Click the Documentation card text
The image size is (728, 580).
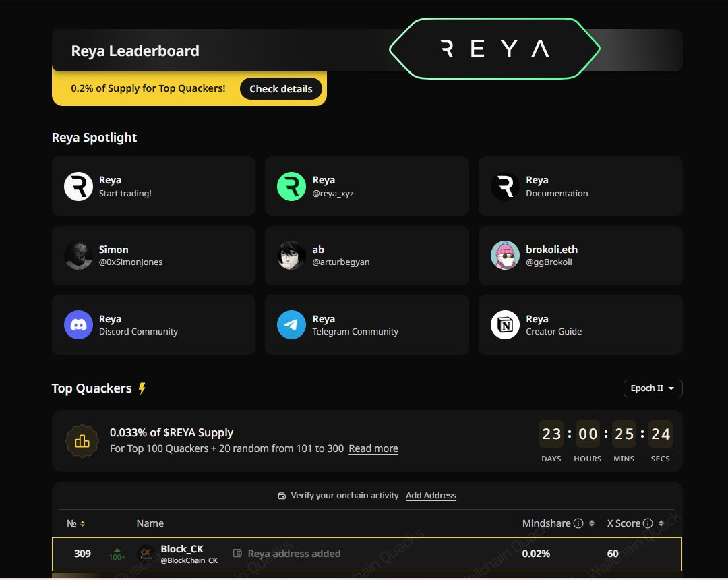[557, 193]
